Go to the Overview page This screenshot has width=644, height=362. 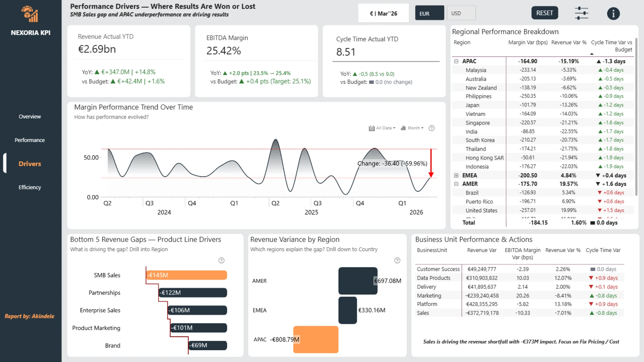pos(30,117)
